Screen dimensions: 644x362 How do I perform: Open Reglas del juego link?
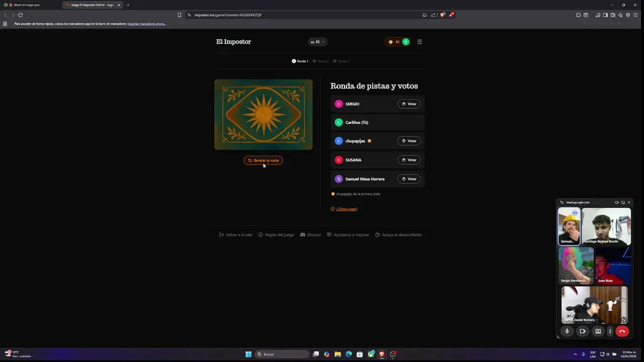(276, 235)
